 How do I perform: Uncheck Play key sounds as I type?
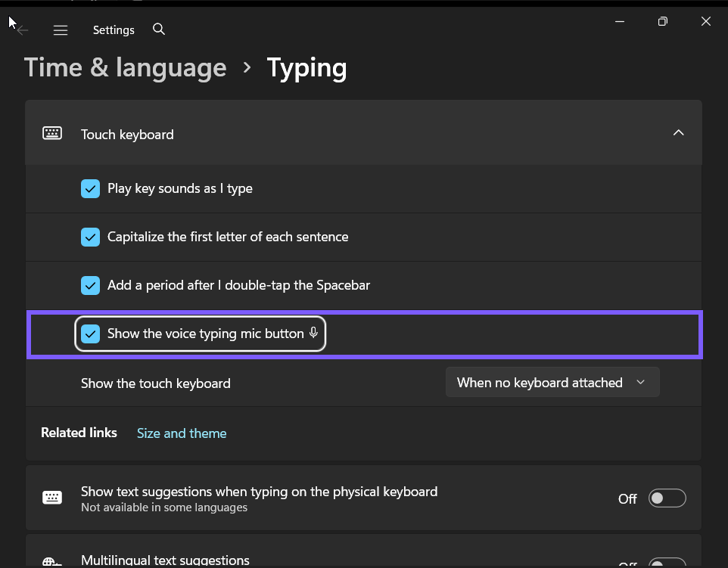pos(91,189)
